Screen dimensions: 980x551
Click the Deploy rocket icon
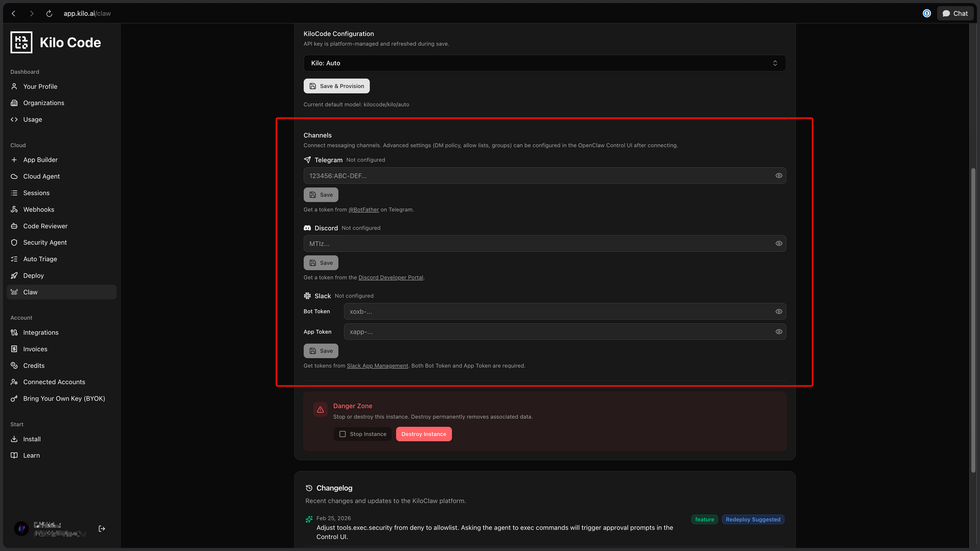pos(14,276)
